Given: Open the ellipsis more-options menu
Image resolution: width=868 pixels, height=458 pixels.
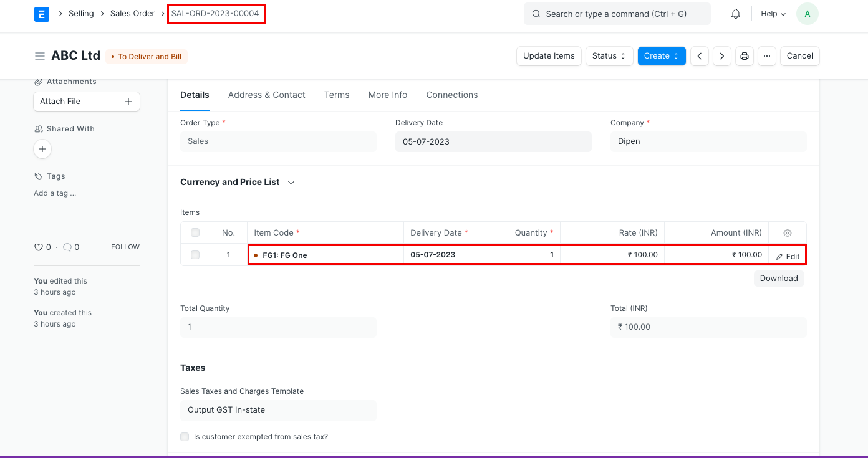Looking at the screenshot, I should pyautogui.click(x=767, y=56).
